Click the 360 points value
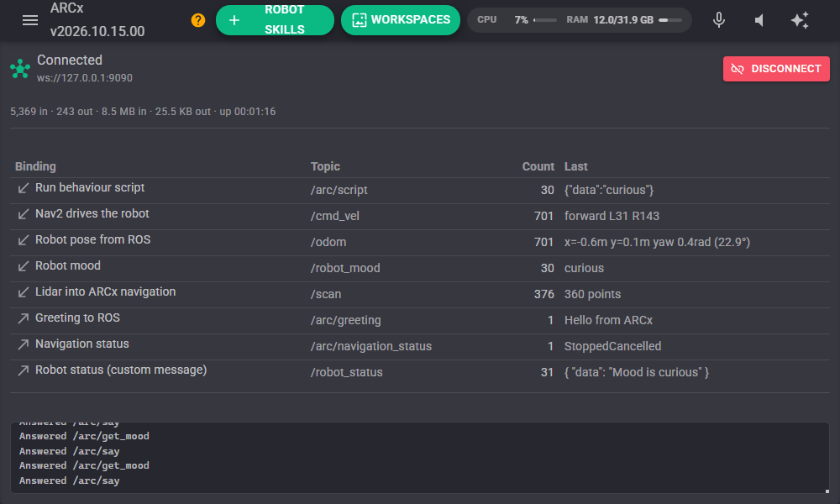 click(x=592, y=294)
